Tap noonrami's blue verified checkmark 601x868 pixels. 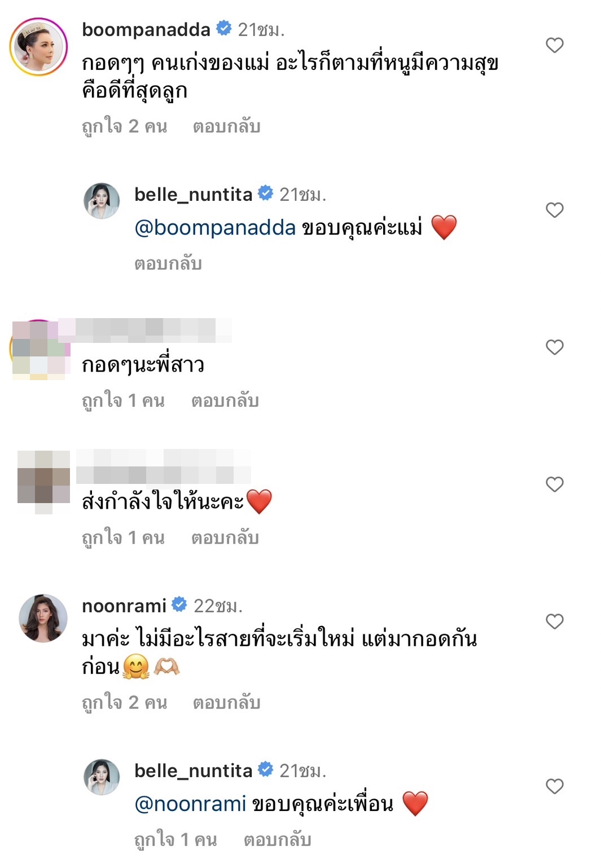[x=179, y=603]
